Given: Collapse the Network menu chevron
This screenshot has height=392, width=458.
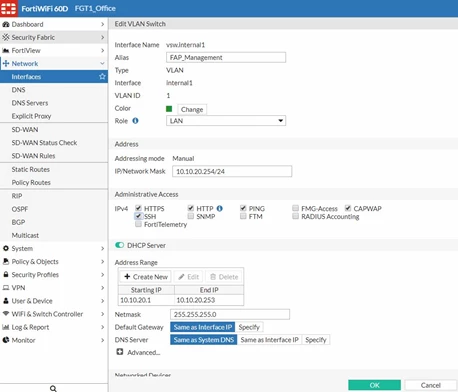Looking at the screenshot, I should [x=102, y=63].
